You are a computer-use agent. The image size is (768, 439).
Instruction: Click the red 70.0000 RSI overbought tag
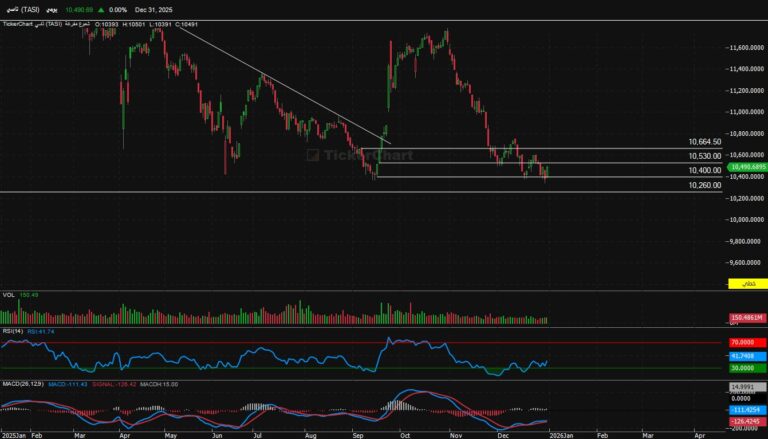click(746, 342)
